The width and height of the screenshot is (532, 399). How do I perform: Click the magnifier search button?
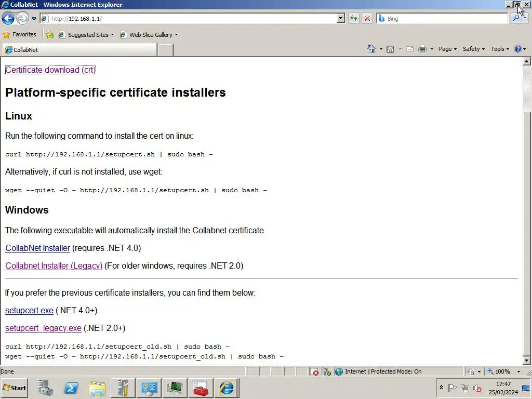[x=516, y=19]
